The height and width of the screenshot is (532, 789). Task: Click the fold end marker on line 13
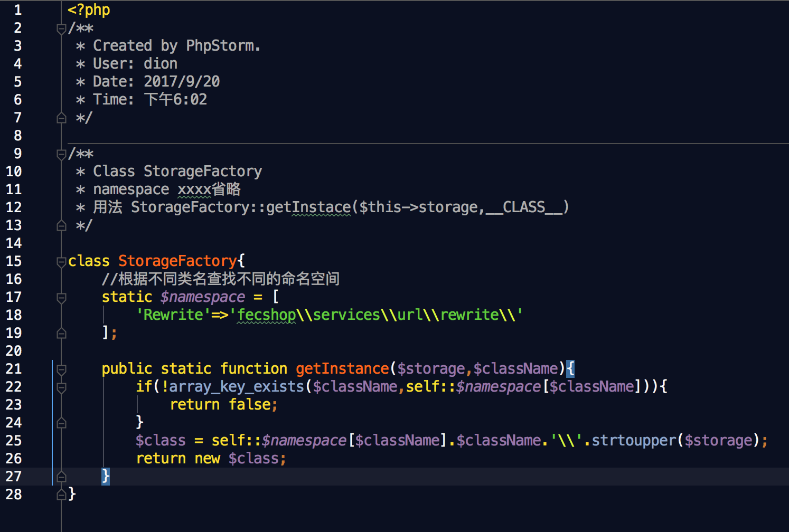(61, 226)
